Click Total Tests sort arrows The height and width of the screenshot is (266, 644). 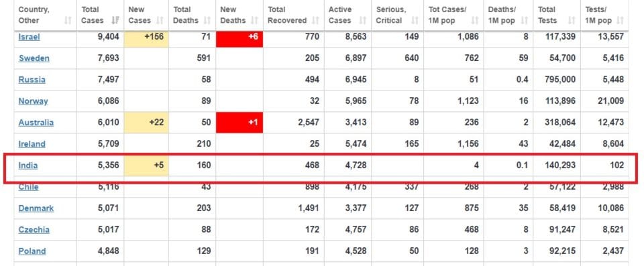(572, 21)
